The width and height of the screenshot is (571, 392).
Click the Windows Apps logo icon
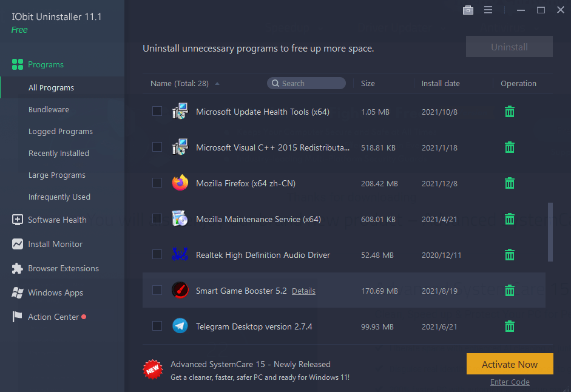[x=17, y=292]
